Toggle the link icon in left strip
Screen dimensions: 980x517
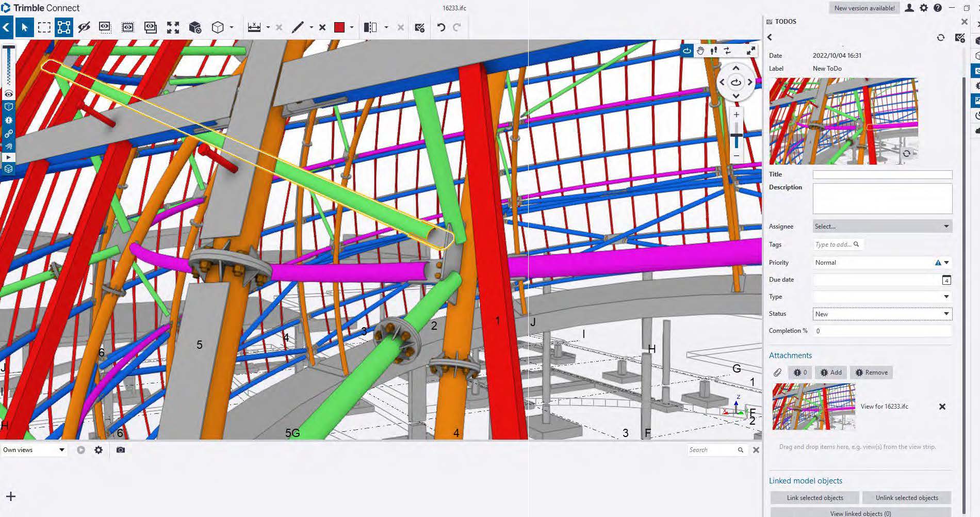click(x=9, y=134)
